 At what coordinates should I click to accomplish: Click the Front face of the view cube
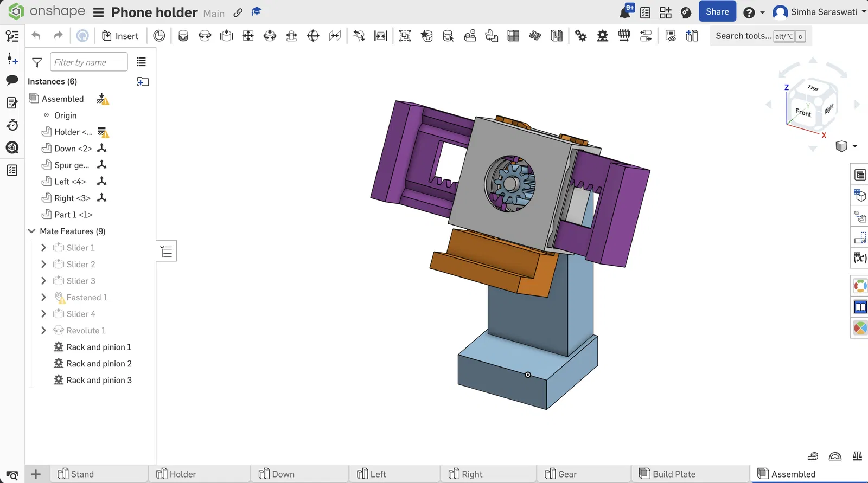click(x=803, y=112)
